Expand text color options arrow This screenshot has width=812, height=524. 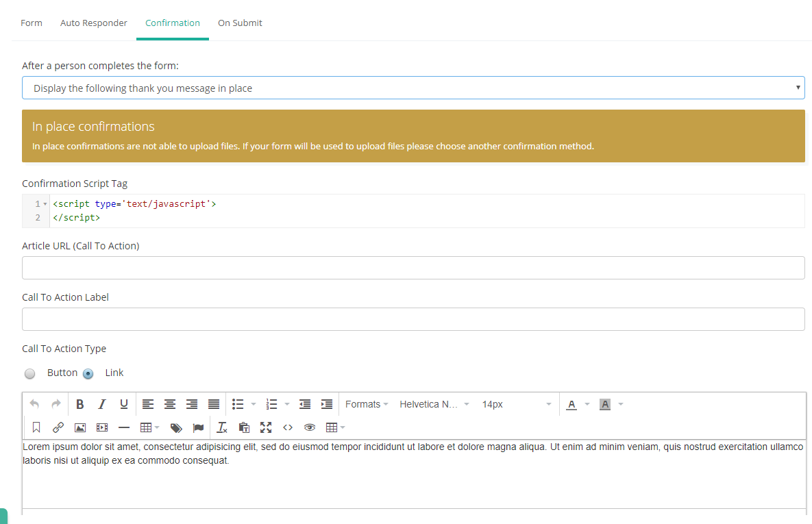tap(587, 404)
